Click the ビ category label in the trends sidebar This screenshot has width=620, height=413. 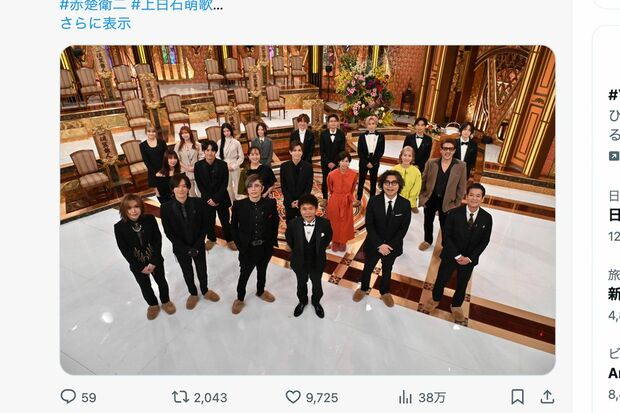tap(614, 353)
